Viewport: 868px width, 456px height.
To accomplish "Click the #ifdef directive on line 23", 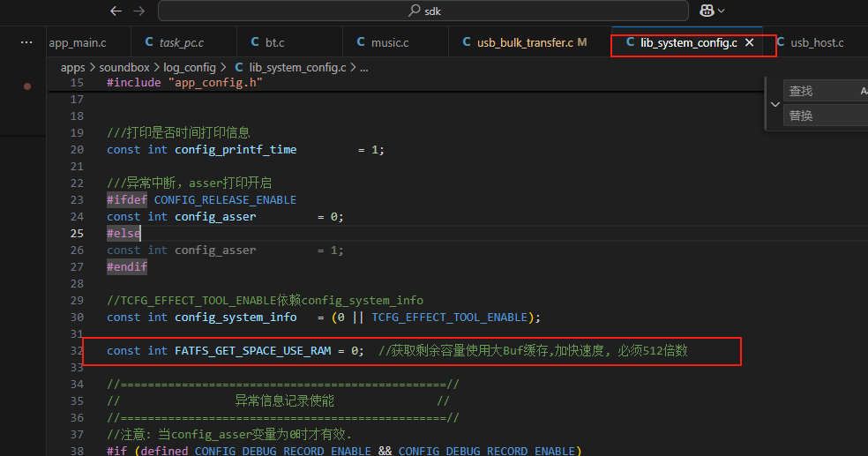I will pos(127,200).
